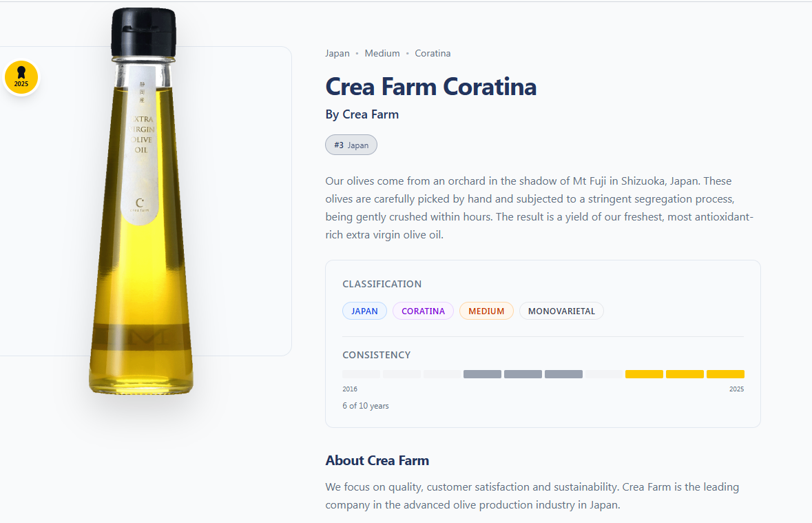Click the middle gray consistency bar segment
Screen dimensions: 812x523
click(523, 374)
